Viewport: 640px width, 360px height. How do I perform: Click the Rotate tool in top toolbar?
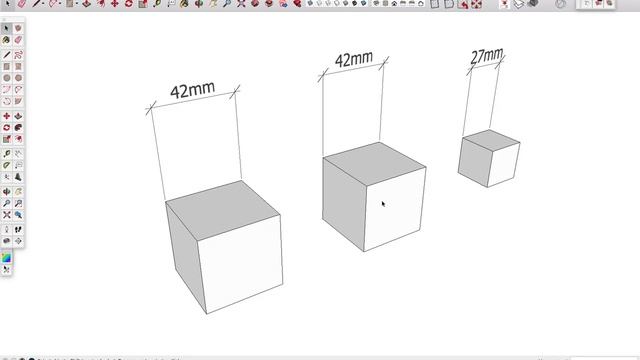129,4
